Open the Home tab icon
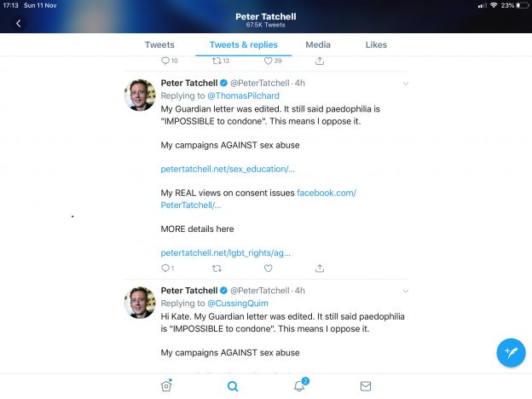The image size is (532, 399). (x=166, y=386)
